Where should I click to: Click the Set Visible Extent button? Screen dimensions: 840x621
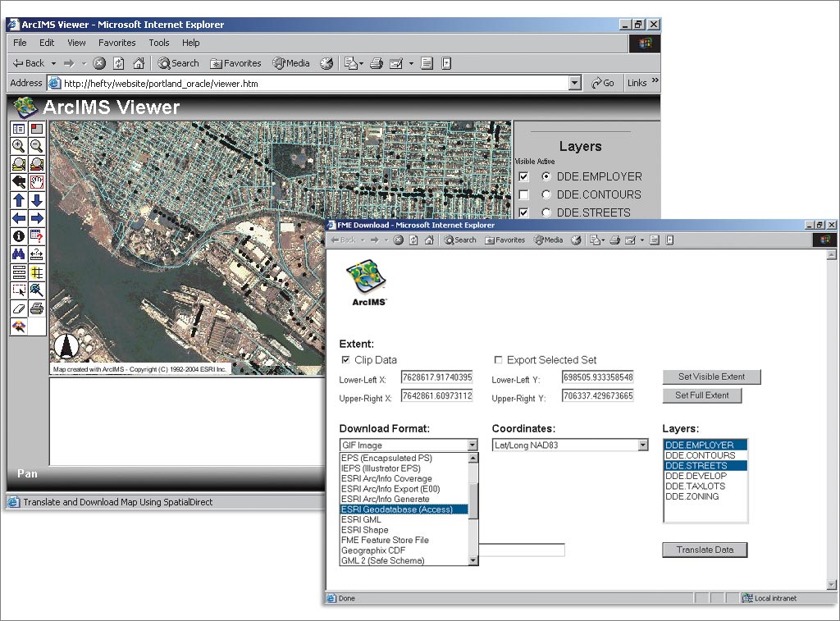click(x=711, y=377)
